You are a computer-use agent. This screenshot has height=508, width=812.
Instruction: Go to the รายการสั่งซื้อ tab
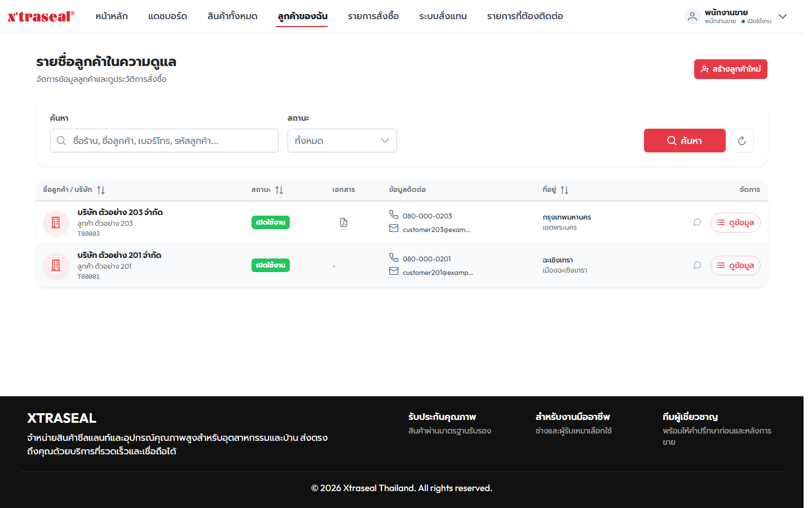(x=373, y=16)
